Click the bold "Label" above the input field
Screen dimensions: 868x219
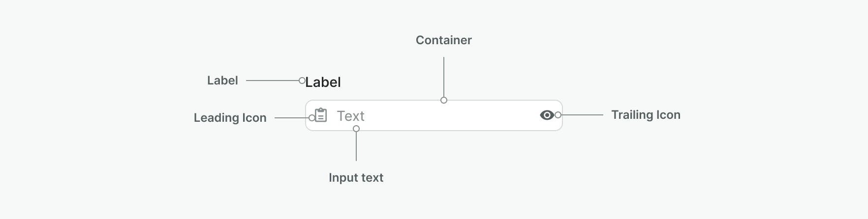coord(323,82)
